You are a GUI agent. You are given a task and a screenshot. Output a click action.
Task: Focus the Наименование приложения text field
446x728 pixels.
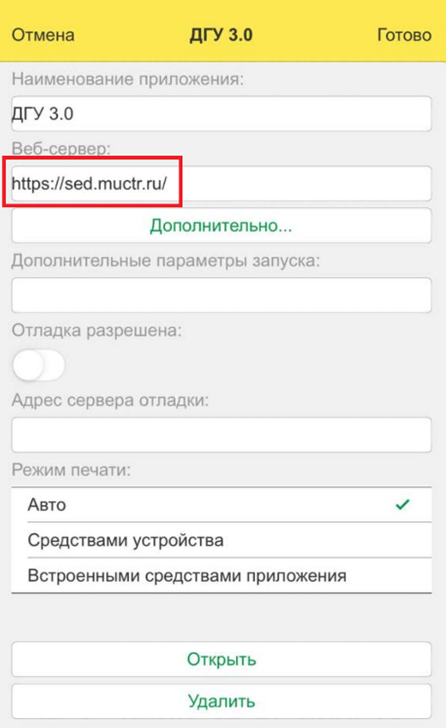coord(221,114)
